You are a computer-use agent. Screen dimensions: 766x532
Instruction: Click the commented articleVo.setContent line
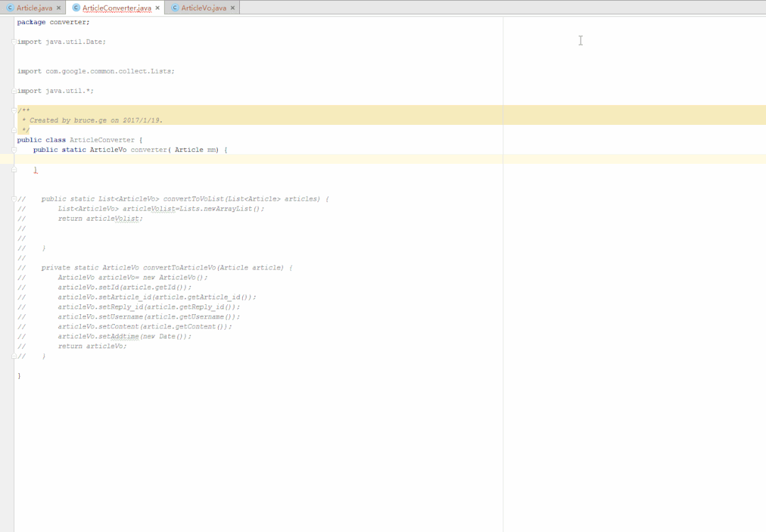tap(145, 326)
